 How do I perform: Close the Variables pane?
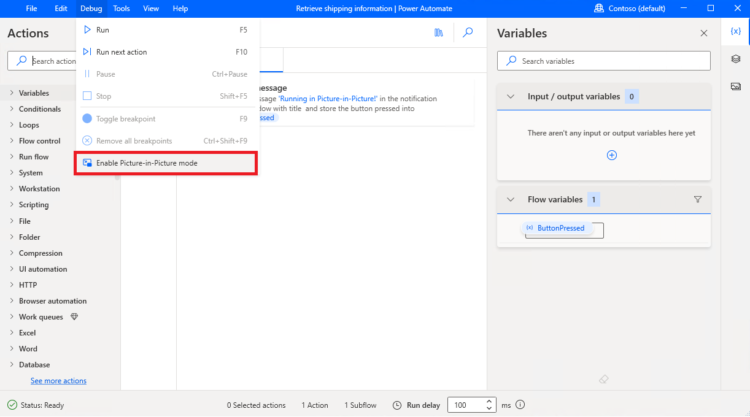(704, 33)
